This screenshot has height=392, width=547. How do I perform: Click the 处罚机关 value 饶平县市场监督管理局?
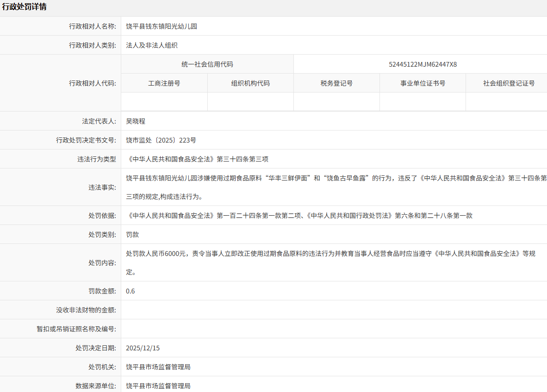coord(158,367)
